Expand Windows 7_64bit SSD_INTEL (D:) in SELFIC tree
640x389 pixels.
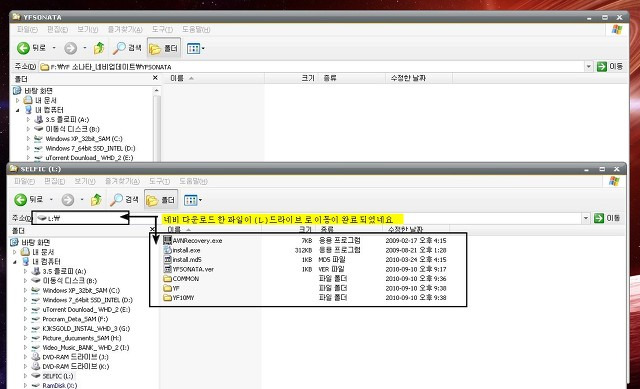25,300
